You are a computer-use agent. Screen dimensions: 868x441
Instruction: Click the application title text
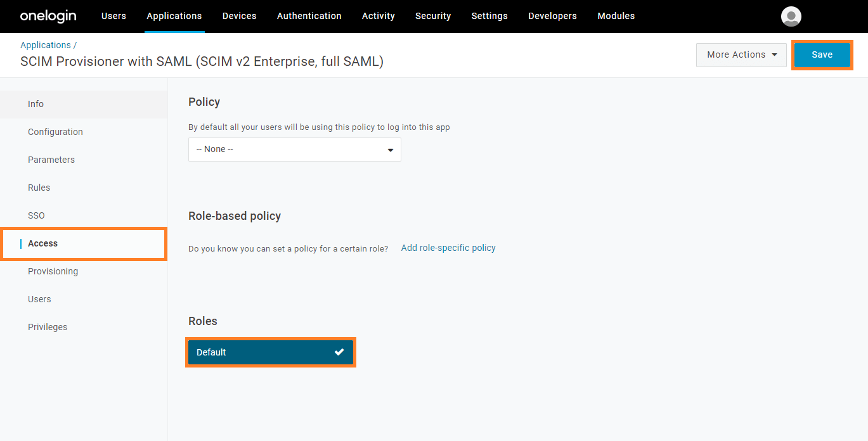click(x=202, y=61)
